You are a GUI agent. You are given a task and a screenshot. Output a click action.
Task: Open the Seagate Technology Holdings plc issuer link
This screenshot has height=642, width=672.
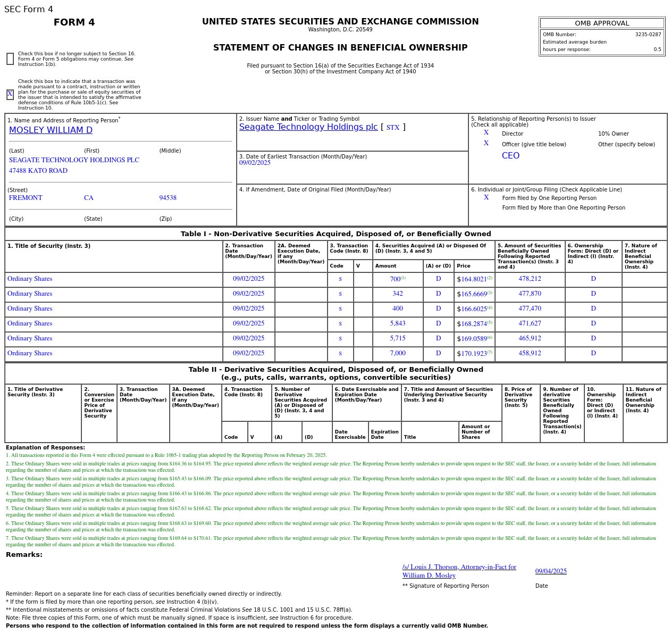point(308,127)
